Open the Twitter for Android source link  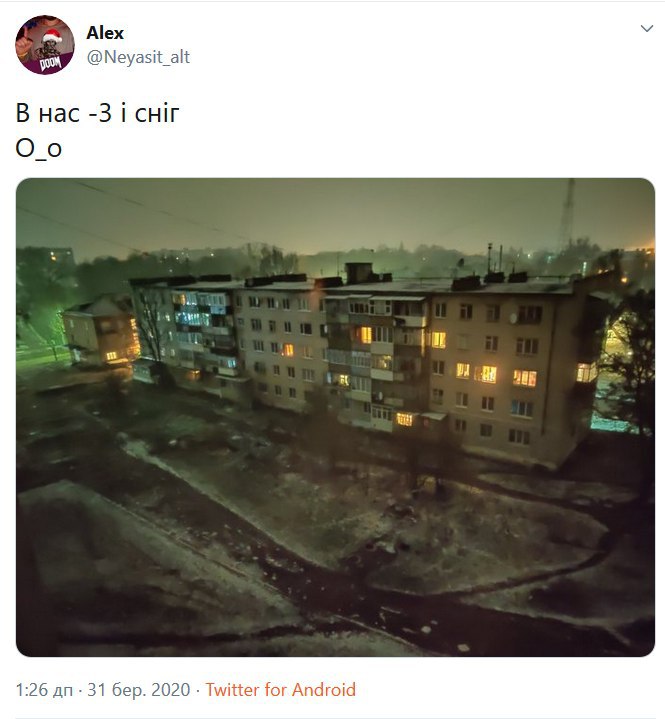pyautogui.click(x=280, y=690)
